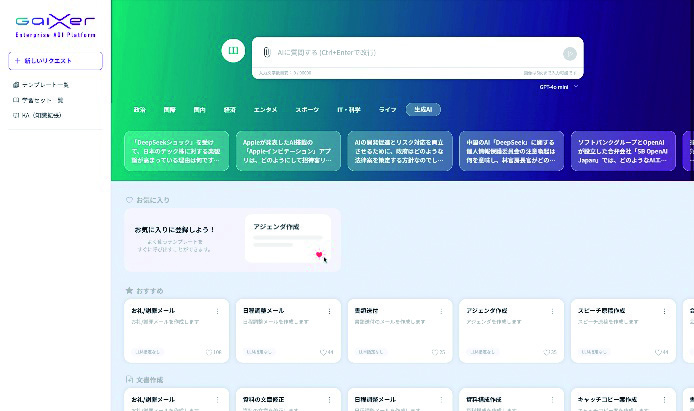
Task: Open アジェンダ作成 card under おすすめ
Action: (511, 331)
